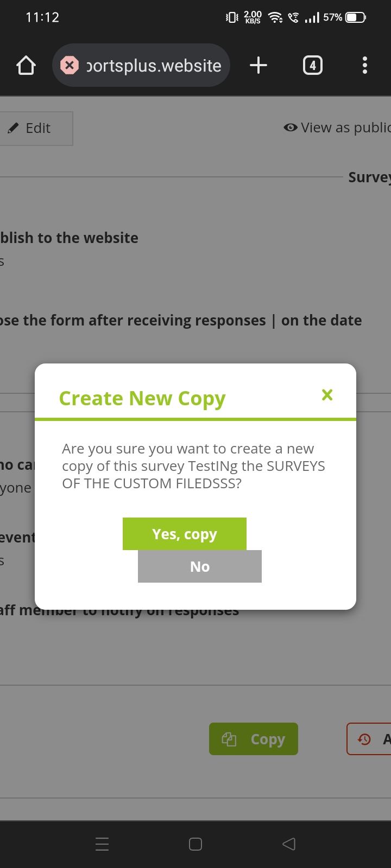Viewport: 391px width, 868px height.
Task: Confirm with Yes, copy button
Action: 185,534
